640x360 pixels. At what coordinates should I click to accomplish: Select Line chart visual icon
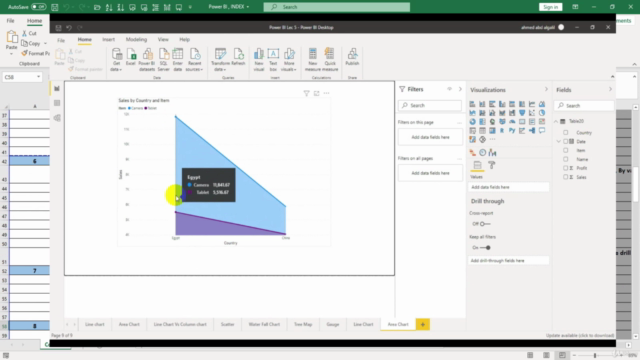(532, 104)
